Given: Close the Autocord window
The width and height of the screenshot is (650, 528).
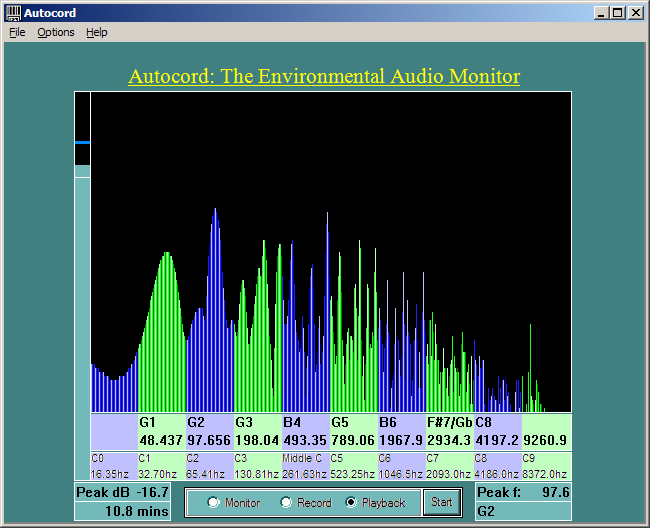Looking at the screenshot, I should 636,13.
